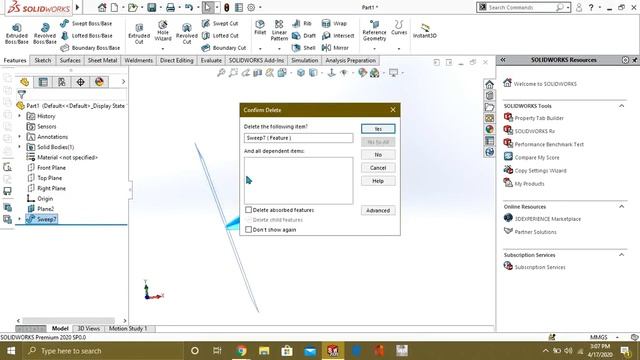Select Plane2 in the feature tree
Viewport: 640px width, 360px height.
click(45, 209)
